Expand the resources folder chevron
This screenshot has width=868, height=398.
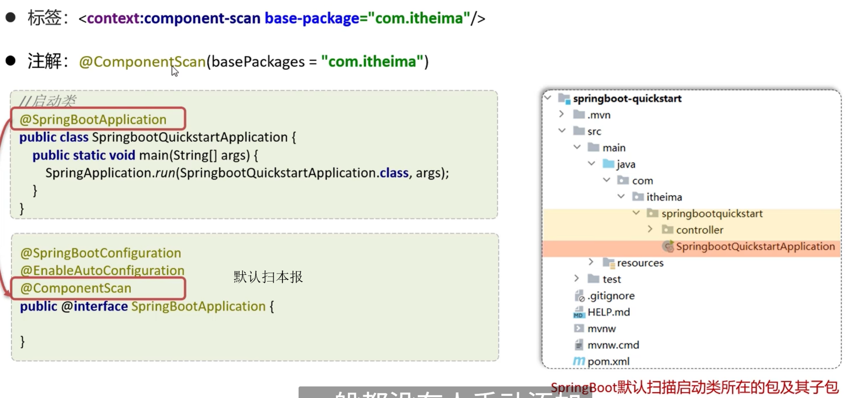click(591, 262)
